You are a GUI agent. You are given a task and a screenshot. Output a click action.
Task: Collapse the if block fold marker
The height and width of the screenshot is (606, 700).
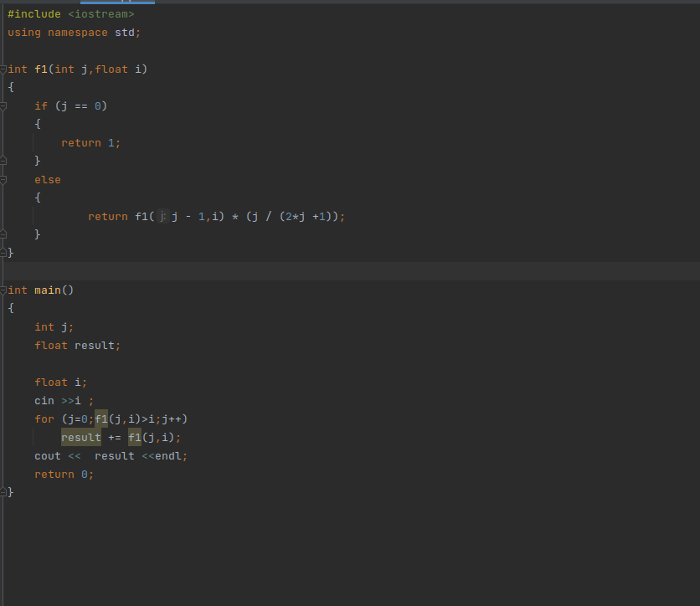(x=3, y=106)
